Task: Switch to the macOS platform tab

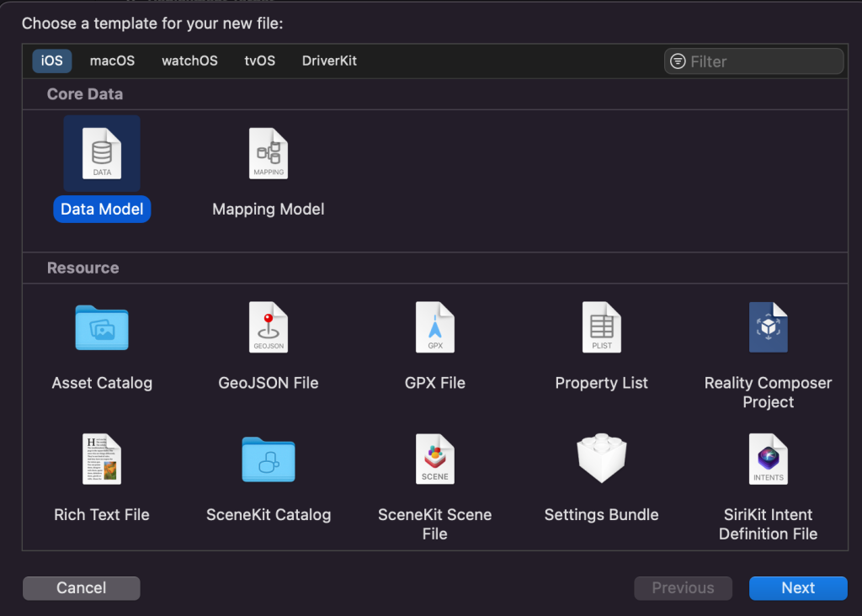Action: tap(112, 61)
